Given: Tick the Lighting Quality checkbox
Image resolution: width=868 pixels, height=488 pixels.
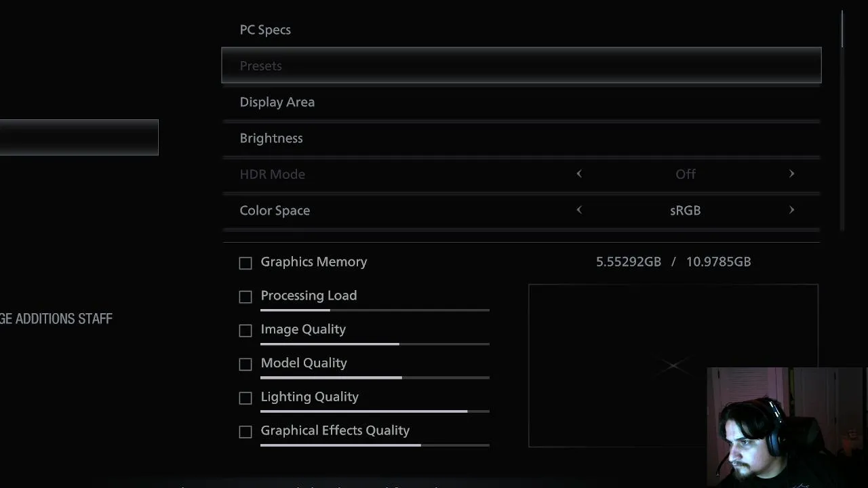Looking at the screenshot, I should (x=245, y=399).
